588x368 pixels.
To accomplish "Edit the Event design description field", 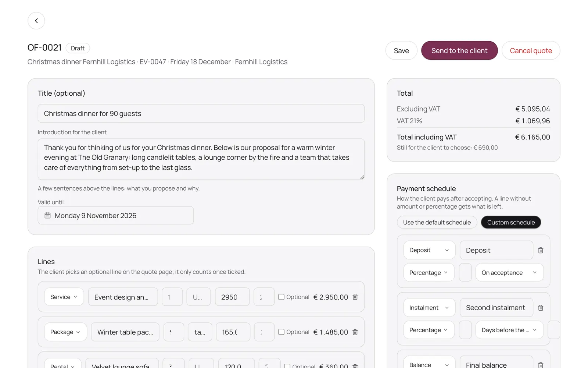I will 123,297.
